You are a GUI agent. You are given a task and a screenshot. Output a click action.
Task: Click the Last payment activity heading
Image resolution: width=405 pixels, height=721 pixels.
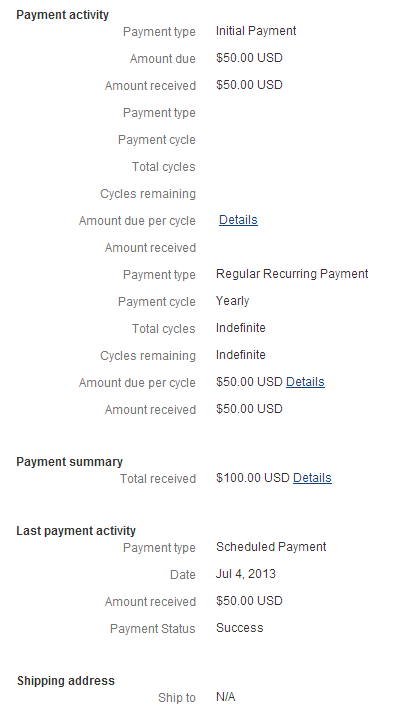[x=76, y=531]
